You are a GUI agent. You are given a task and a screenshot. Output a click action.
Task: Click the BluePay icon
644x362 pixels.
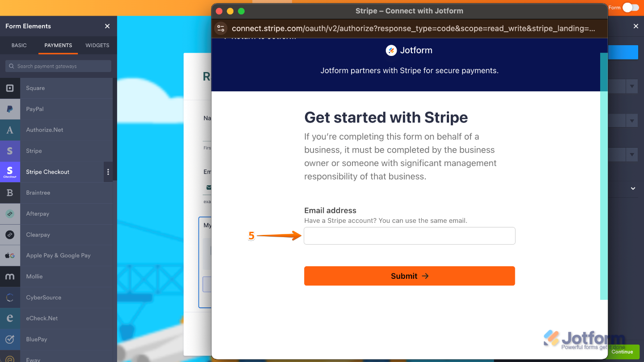coord(10,339)
